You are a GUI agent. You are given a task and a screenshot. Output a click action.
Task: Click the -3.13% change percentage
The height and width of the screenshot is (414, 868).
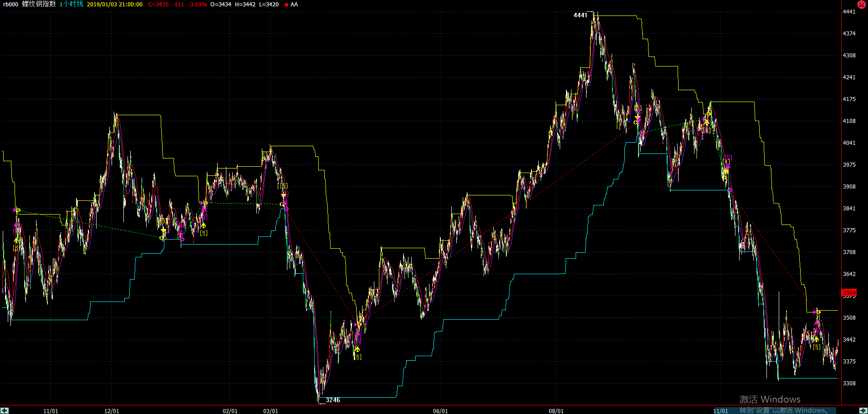pyautogui.click(x=197, y=5)
